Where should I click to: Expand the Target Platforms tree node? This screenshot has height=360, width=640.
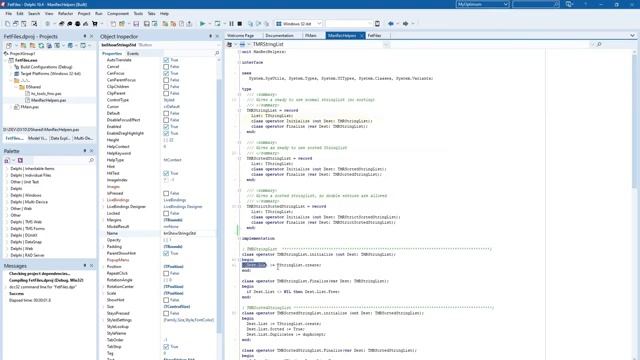coord(11,73)
